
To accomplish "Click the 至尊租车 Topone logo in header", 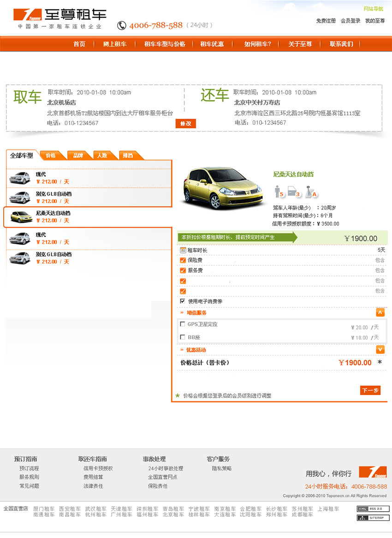I will tap(59, 18).
